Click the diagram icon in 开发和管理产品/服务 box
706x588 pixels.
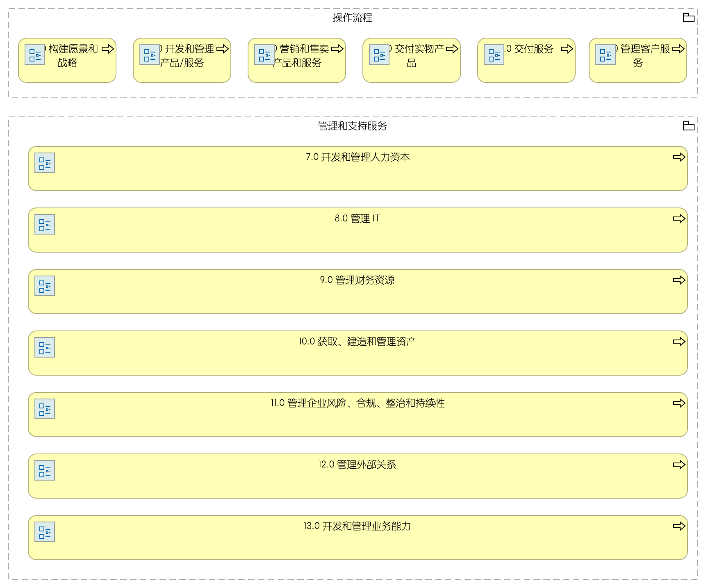150,55
